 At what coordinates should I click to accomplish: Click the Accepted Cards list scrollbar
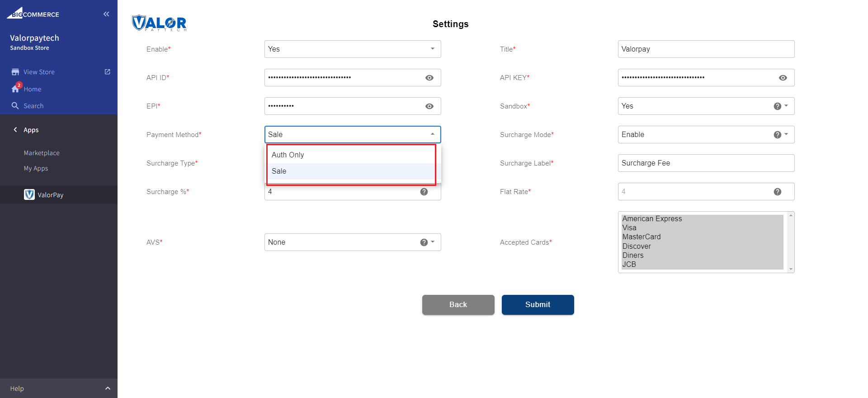click(x=791, y=242)
